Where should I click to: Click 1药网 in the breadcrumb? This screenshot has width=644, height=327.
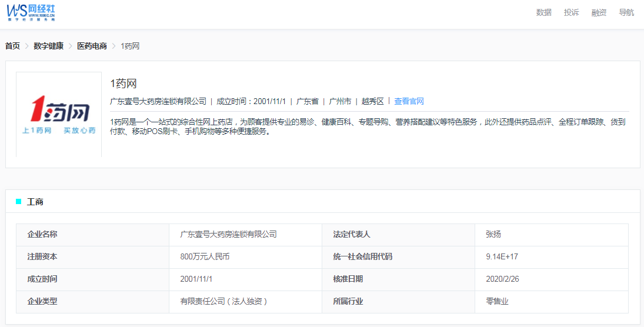(x=130, y=46)
